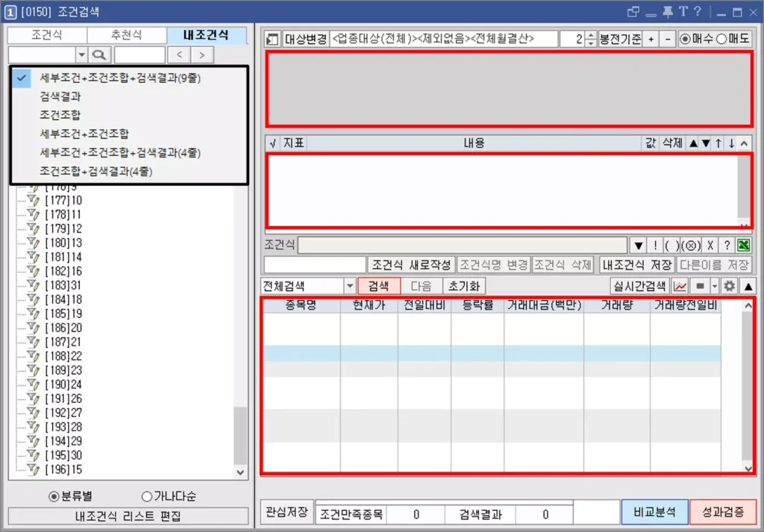Click the 관심저장 button

click(286, 512)
